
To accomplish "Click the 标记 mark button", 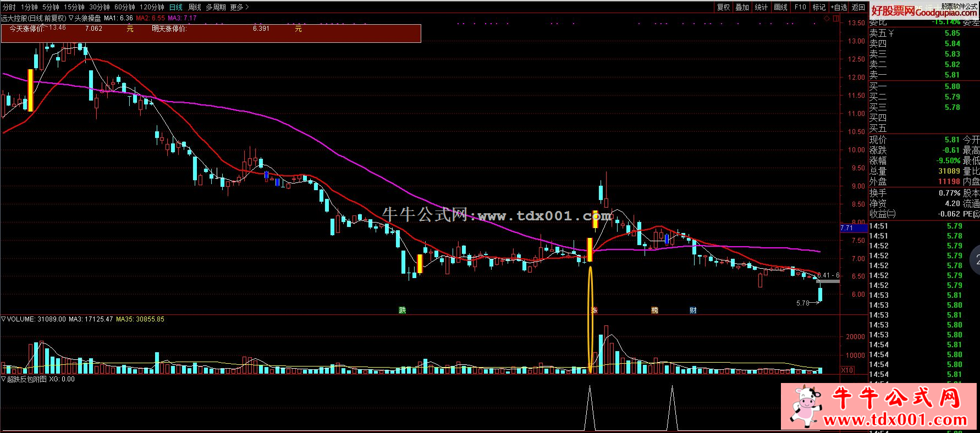I will (819, 7).
